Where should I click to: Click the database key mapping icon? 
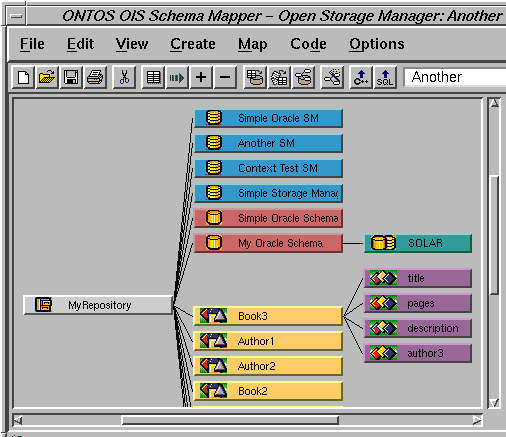pyautogui.click(x=303, y=77)
